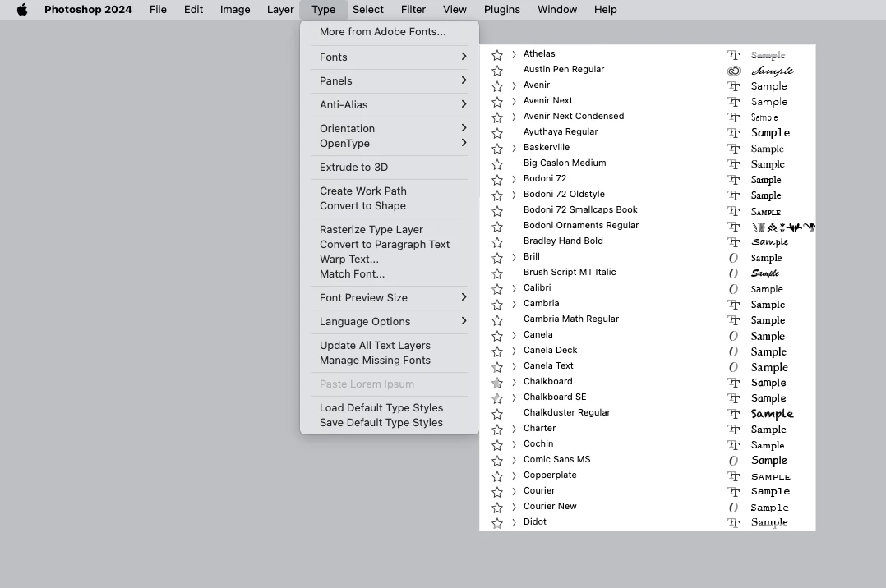This screenshot has width=886, height=588.
Task: Select Create Work Path
Action: 390,191
